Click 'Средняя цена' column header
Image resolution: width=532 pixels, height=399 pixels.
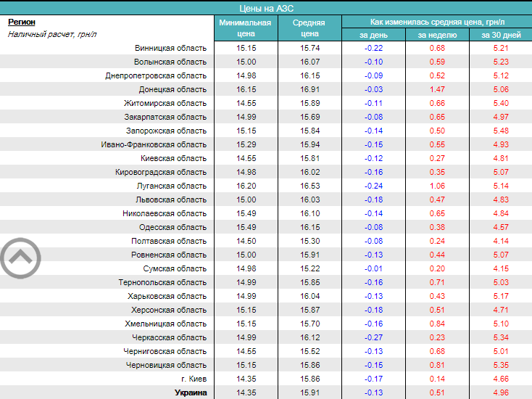point(309,28)
